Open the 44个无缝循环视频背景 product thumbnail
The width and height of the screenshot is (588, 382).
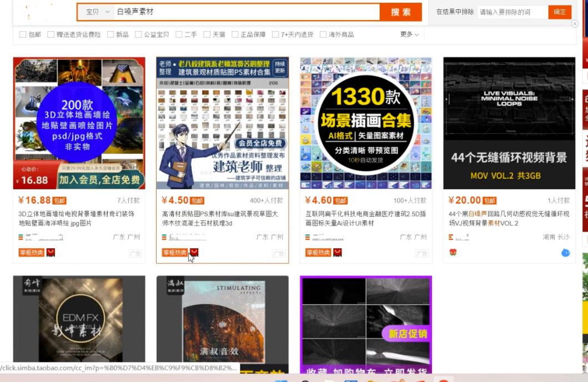(509, 122)
